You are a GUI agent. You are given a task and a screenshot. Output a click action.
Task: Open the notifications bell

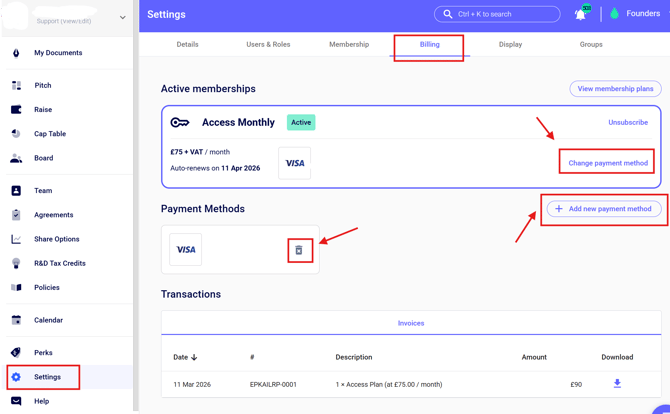pyautogui.click(x=580, y=15)
